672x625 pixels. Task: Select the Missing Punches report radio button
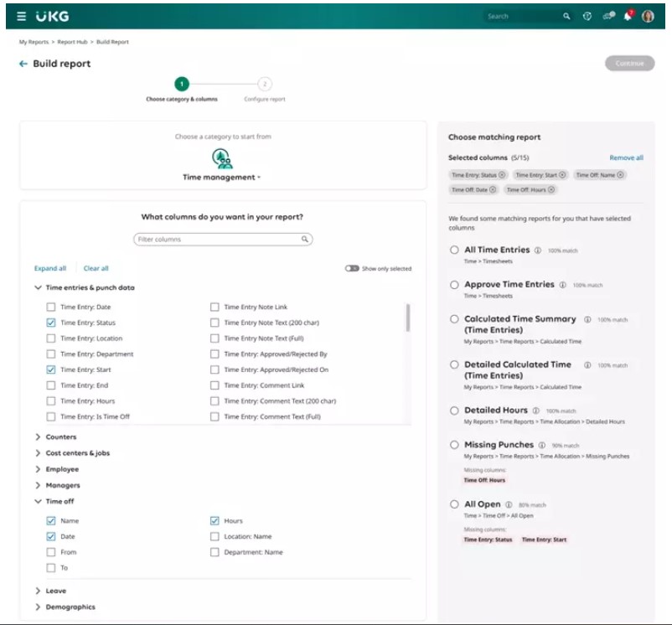454,445
